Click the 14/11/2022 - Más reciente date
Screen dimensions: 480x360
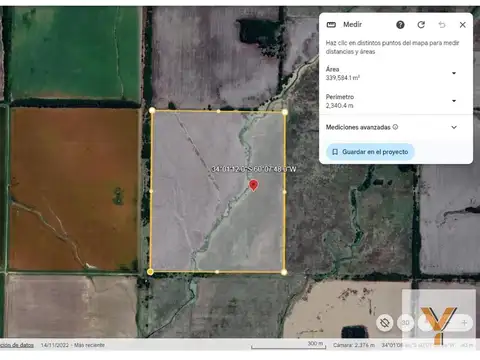tap(73, 345)
